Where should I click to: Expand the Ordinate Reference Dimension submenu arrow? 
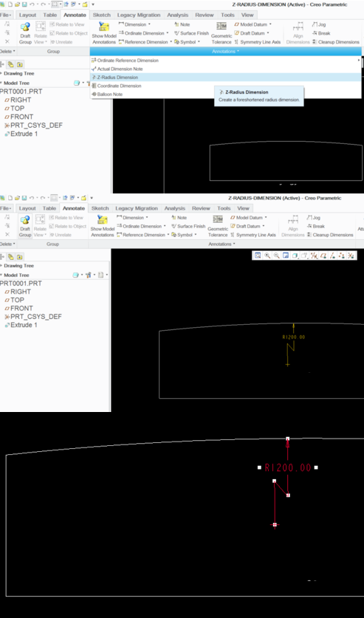pyautogui.click(x=359, y=61)
